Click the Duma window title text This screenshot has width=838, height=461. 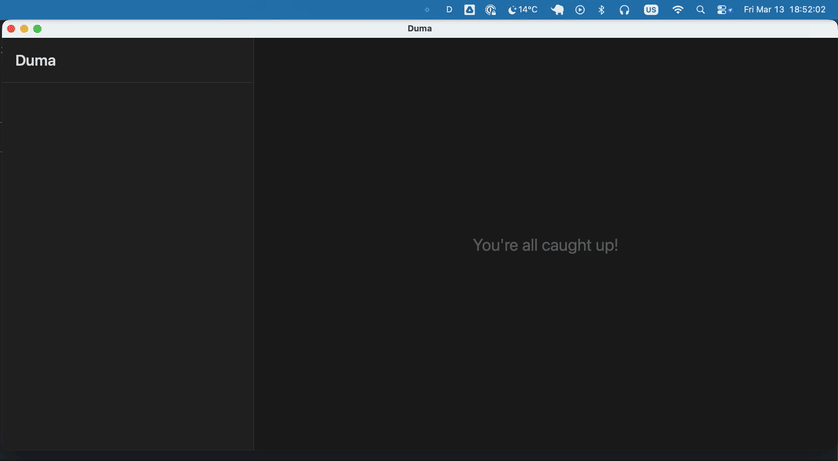[420, 28]
